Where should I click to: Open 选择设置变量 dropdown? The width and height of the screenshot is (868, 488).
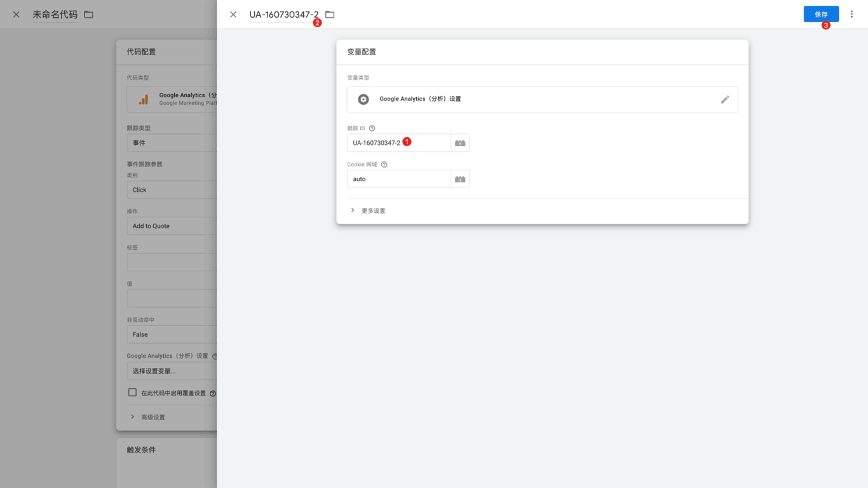tap(172, 371)
